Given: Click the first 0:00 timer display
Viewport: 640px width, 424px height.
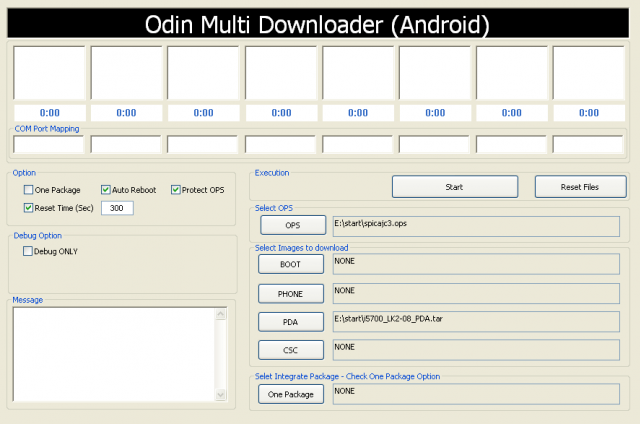Looking at the screenshot, I should pos(50,113).
